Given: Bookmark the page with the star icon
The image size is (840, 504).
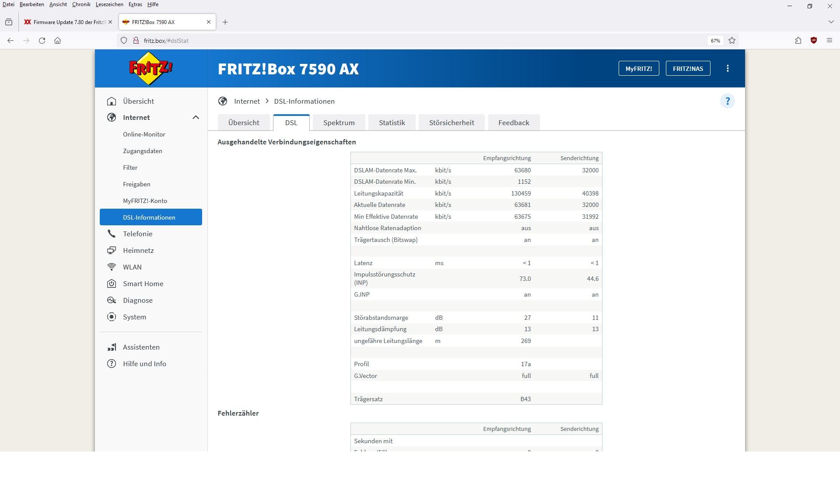Looking at the screenshot, I should pos(732,40).
